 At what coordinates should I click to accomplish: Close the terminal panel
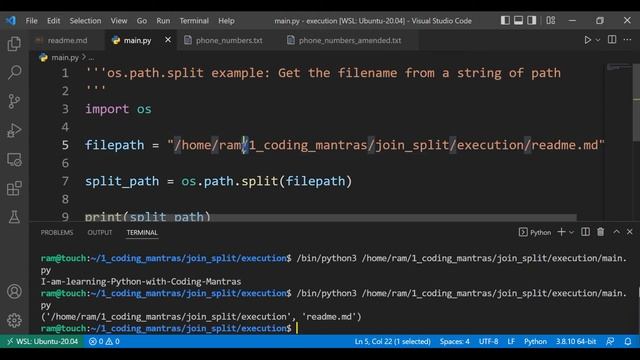630,232
